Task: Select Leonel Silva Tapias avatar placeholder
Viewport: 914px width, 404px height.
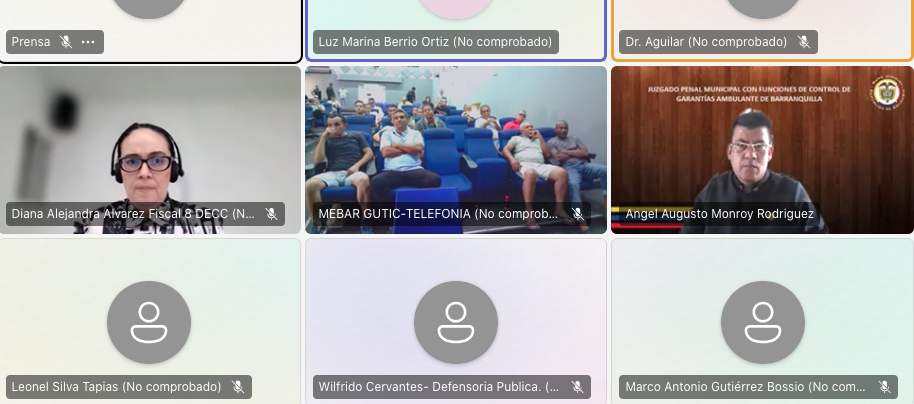Action: [x=149, y=322]
